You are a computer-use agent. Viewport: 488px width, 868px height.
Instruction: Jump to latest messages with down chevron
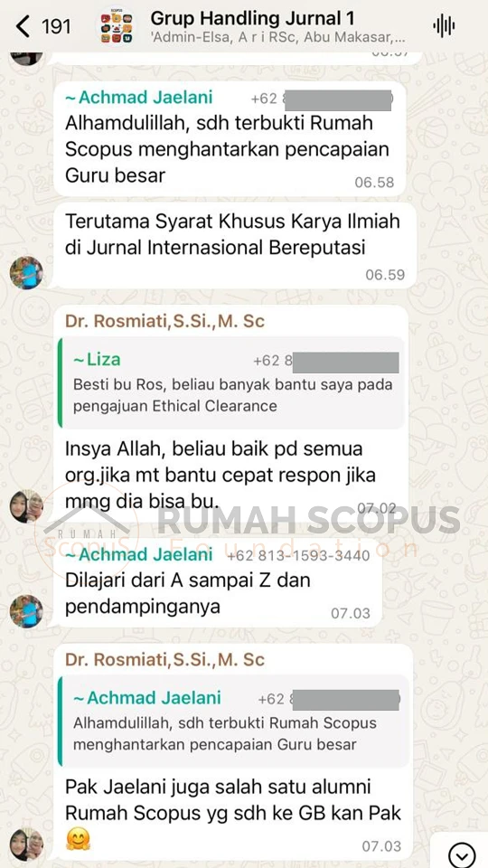point(462,854)
